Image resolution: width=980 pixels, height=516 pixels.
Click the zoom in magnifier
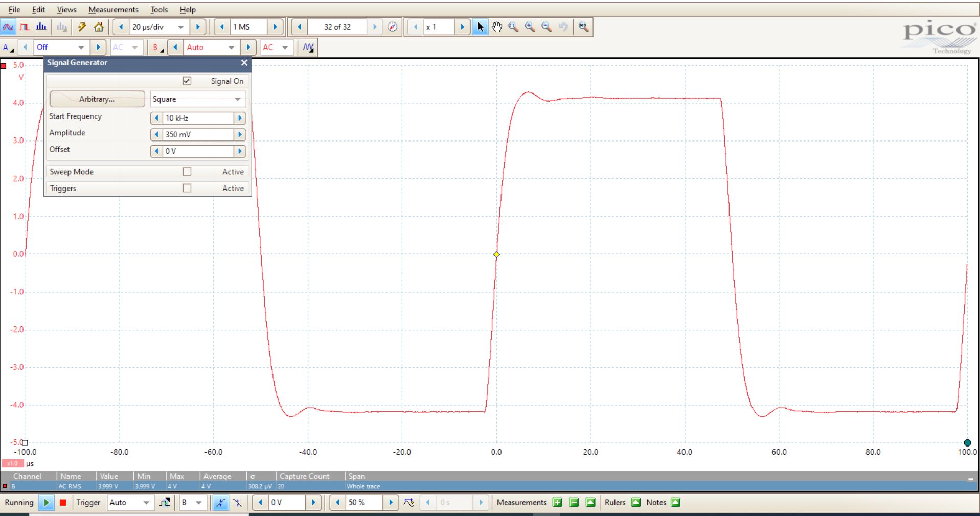pos(530,27)
